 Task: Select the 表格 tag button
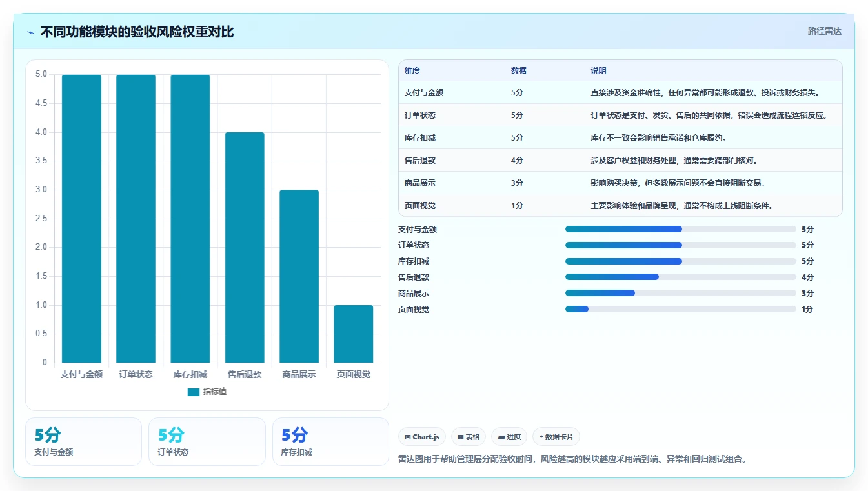click(469, 437)
